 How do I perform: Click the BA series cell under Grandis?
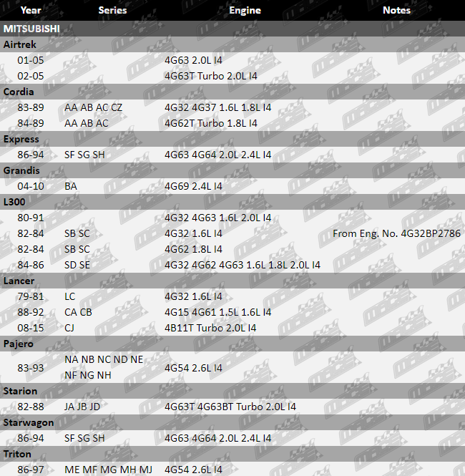click(71, 186)
